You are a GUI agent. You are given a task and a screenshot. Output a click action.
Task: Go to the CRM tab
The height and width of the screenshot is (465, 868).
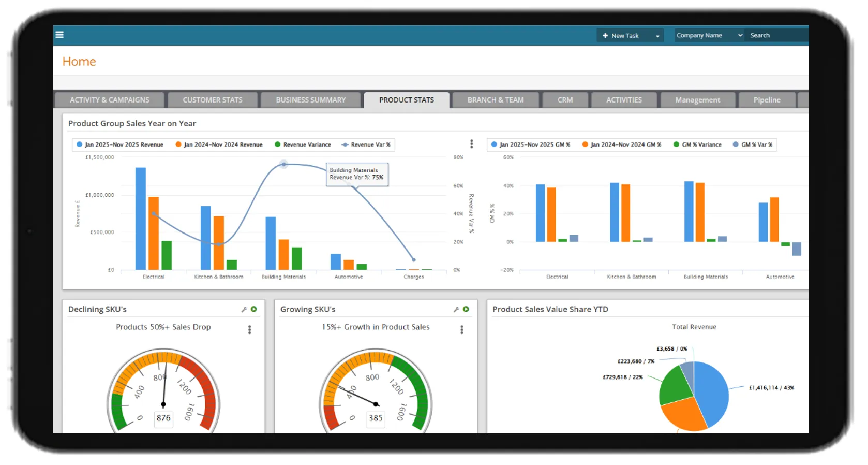[565, 100]
